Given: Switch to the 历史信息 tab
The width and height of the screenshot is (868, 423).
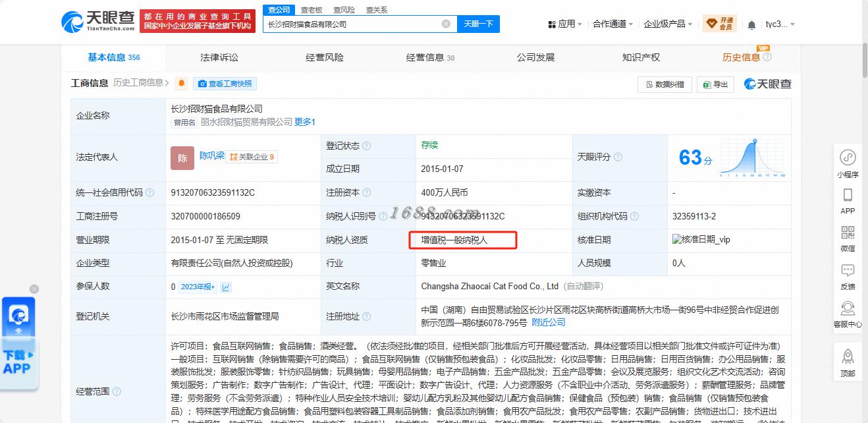Looking at the screenshot, I should point(741,57).
